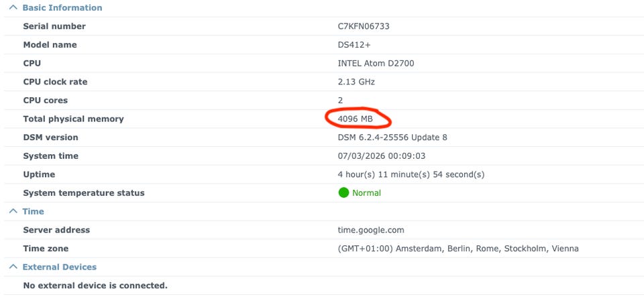Click the Total physical memory label

click(x=73, y=119)
